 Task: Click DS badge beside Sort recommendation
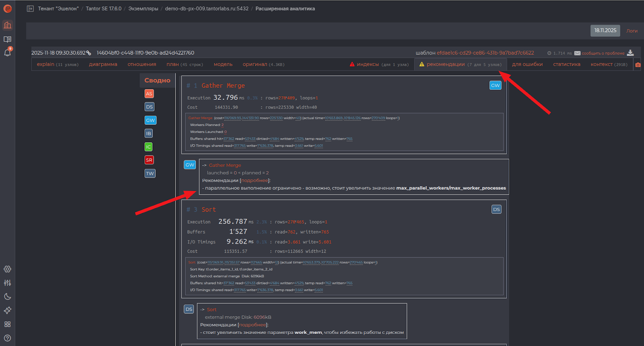tap(189, 309)
